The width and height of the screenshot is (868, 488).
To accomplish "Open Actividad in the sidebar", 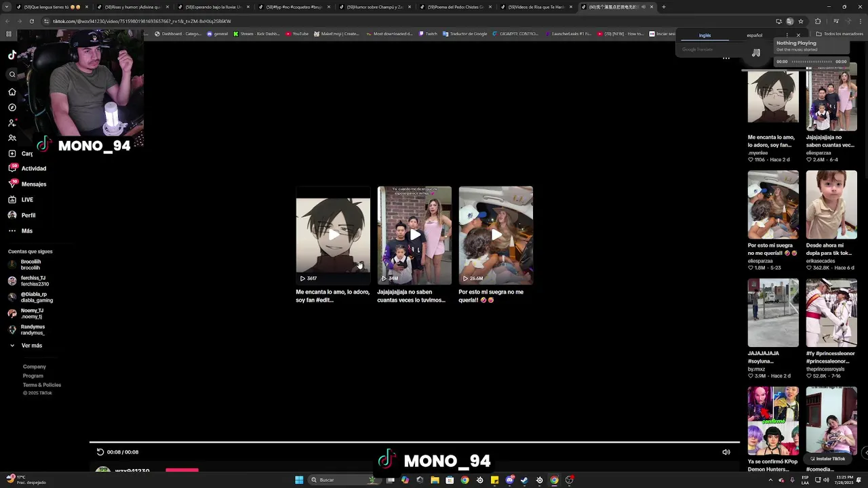I will [27, 169].
